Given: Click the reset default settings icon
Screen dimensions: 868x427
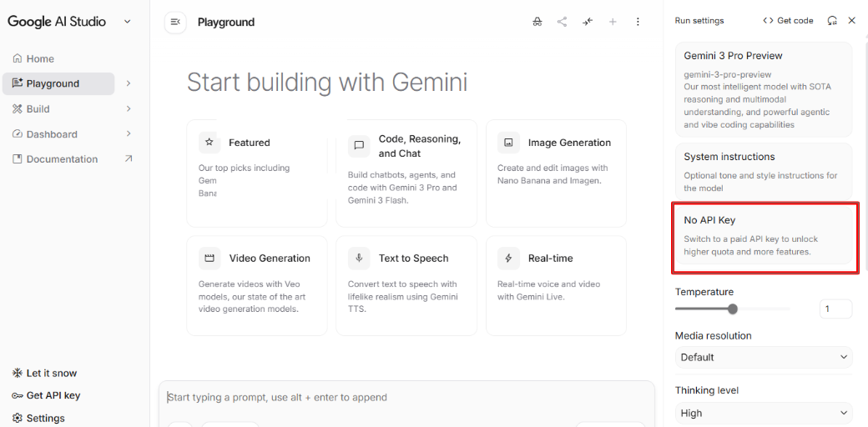Looking at the screenshot, I should click(x=832, y=21).
